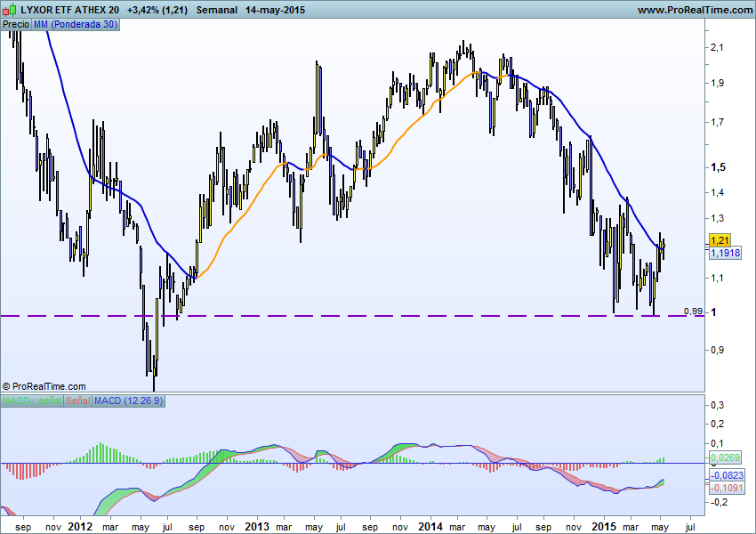Image resolution: width=756 pixels, height=534 pixels.
Task: Open the MM (Ponderada 30) label
Action: (75, 24)
